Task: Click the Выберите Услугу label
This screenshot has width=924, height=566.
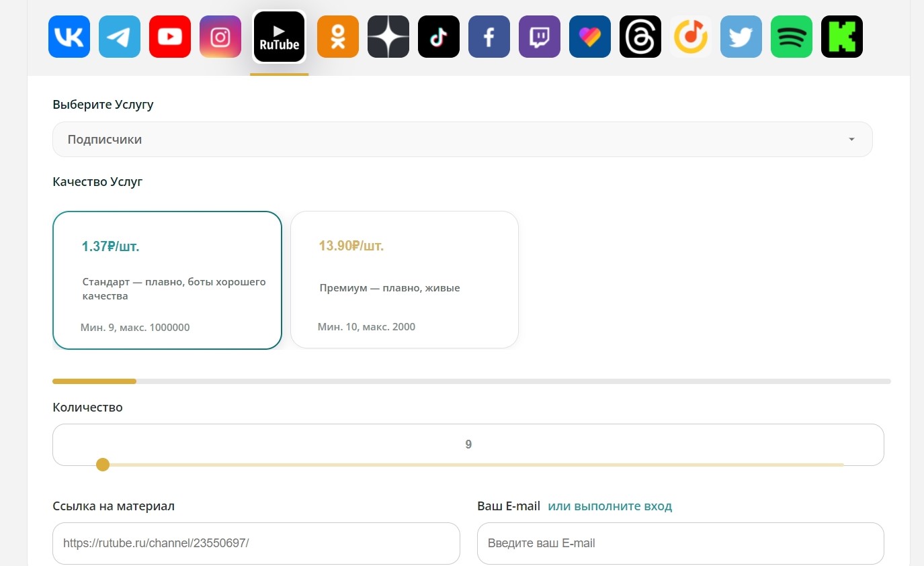Action: (103, 105)
